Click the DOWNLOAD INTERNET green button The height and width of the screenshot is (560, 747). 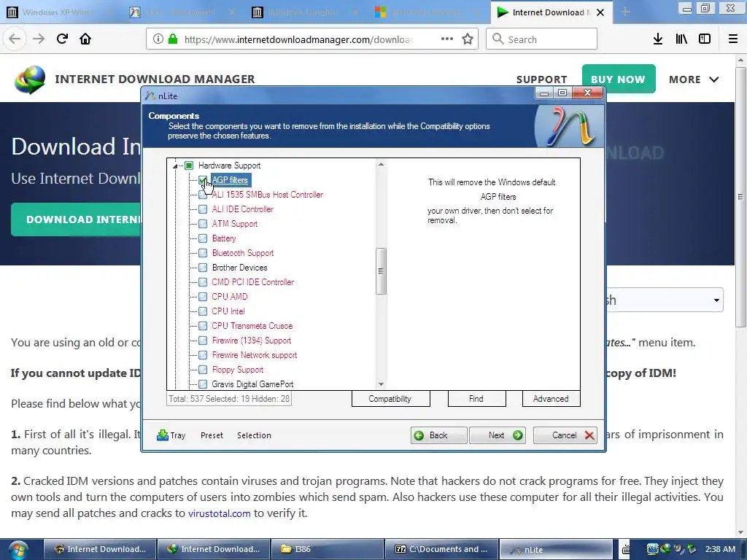(x=76, y=219)
